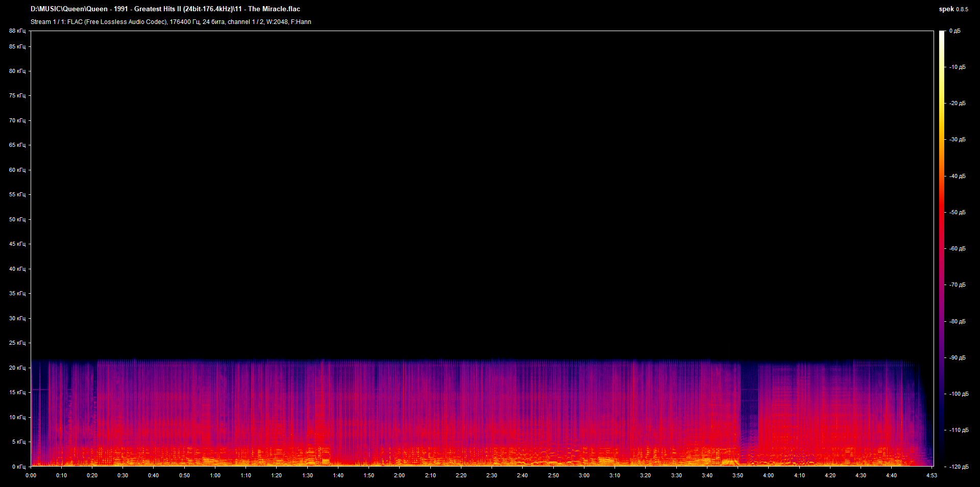
Task: Click the 4:53 end time label
Action: pyautogui.click(x=932, y=475)
